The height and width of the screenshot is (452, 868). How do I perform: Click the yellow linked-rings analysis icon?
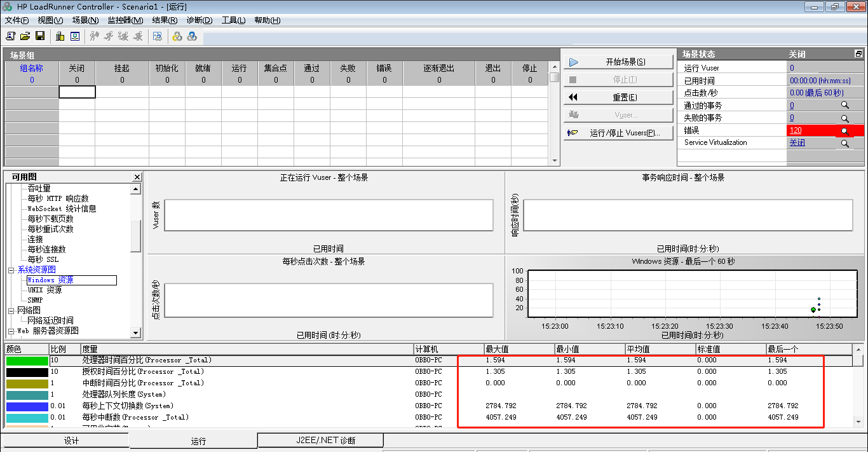point(177,36)
